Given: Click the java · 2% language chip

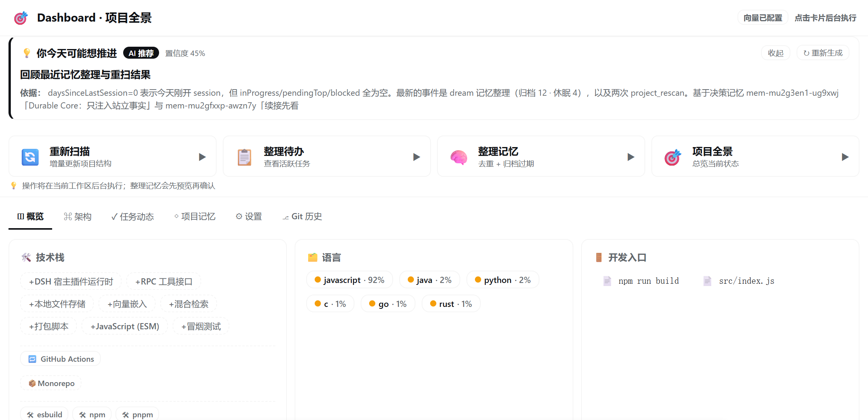Looking at the screenshot, I should (430, 280).
